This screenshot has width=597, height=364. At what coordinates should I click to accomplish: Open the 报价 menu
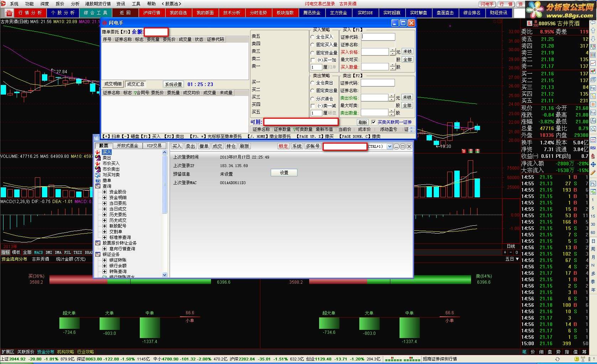(60, 4)
